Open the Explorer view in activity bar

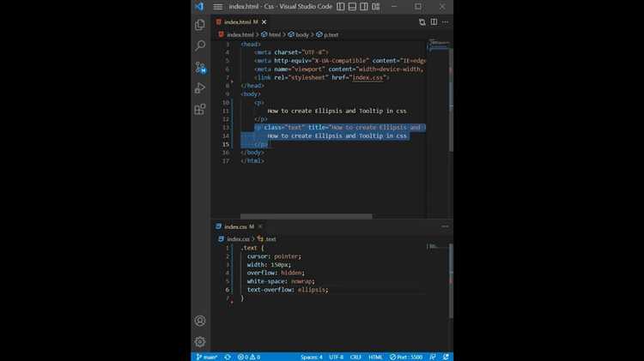click(200, 25)
